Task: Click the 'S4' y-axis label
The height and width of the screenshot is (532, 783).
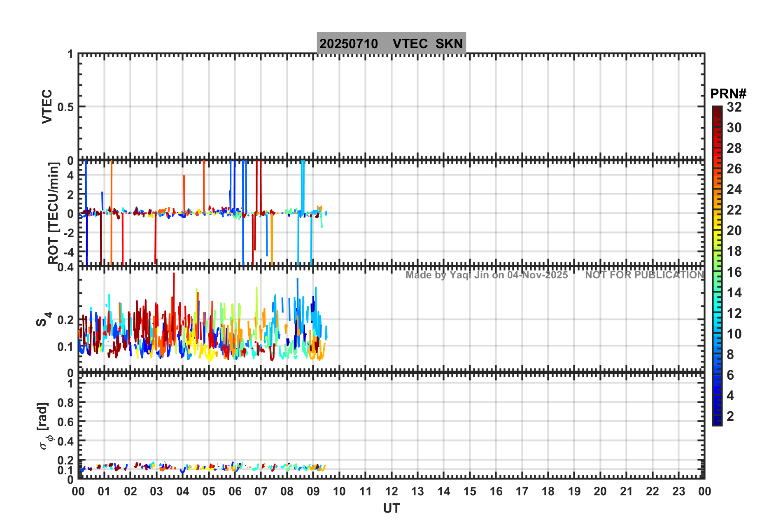Action: click(x=44, y=320)
